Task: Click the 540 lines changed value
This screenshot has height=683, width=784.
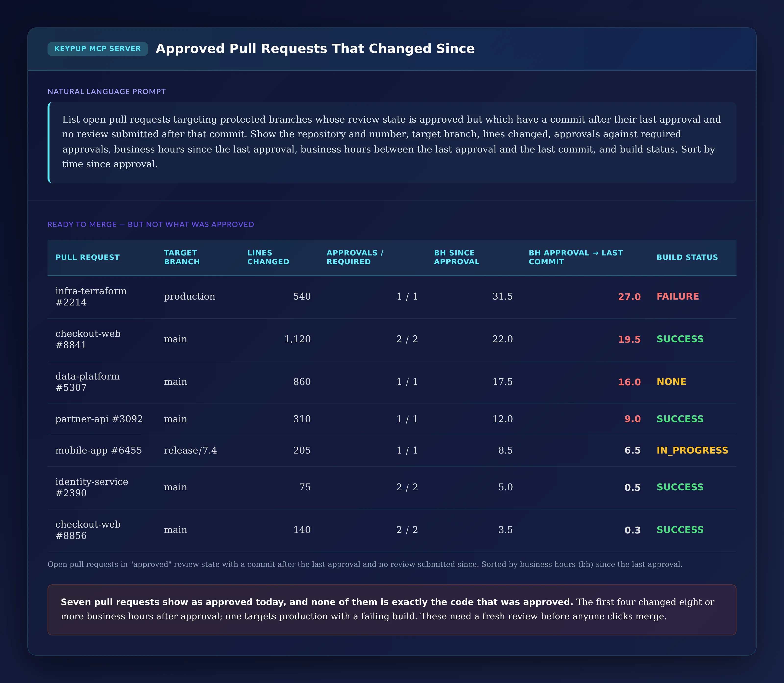Action: pyautogui.click(x=302, y=297)
